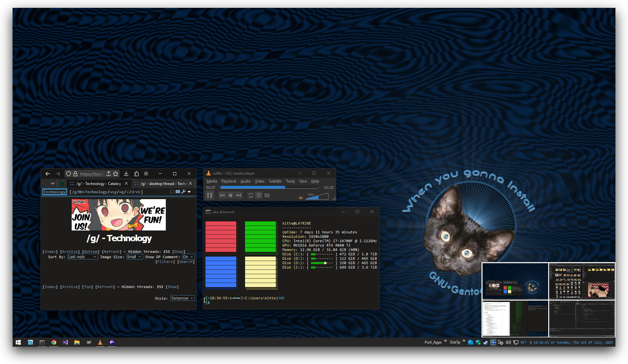Toggle VLC remaining time display -01:32
628x364 pixels.
[x=329, y=187]
